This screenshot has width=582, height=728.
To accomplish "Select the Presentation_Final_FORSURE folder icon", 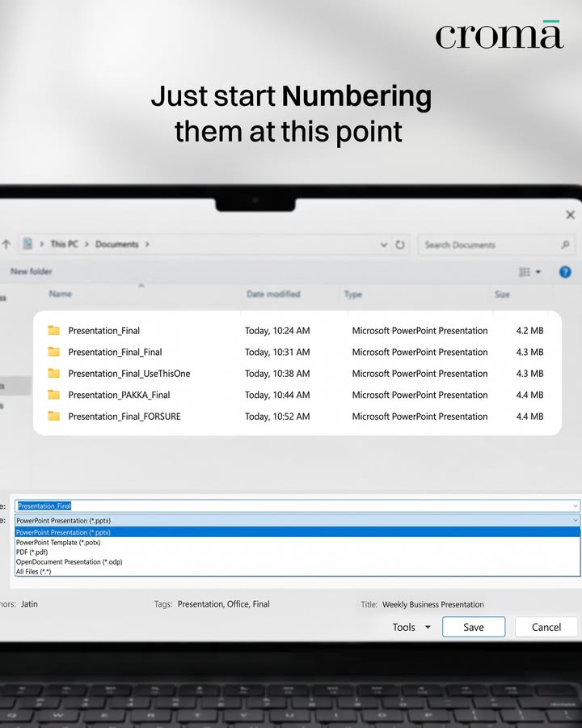I will (54, 416).
